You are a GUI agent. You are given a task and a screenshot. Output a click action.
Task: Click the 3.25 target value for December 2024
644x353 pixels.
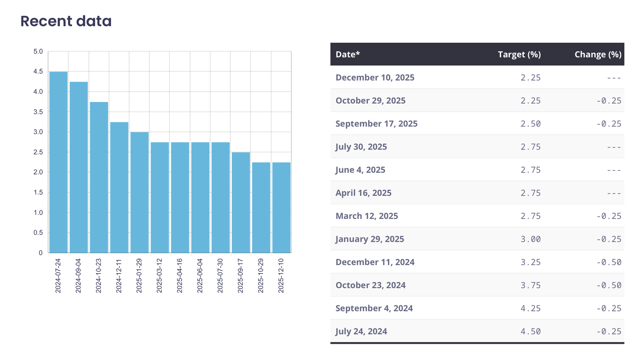[x=530, y=262]
